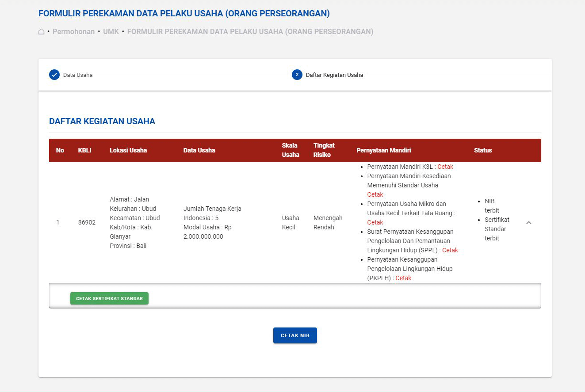Cetak the Kesediaan Memenuhi Standar Usaha statement
The image size is (585, 392).
pyautogui.click(x=375, y=194)
